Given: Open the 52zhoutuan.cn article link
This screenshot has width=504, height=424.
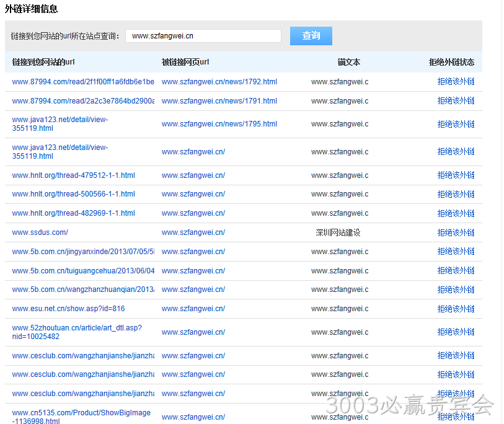Looking at the screenshot, I should 77,332.
